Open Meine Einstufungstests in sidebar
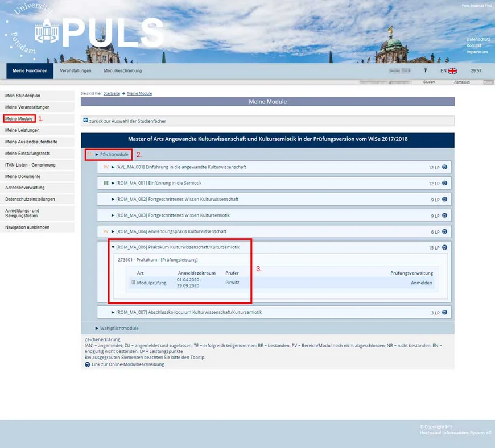The width and height of the screenshot is (495, 448). coord(37,154)
